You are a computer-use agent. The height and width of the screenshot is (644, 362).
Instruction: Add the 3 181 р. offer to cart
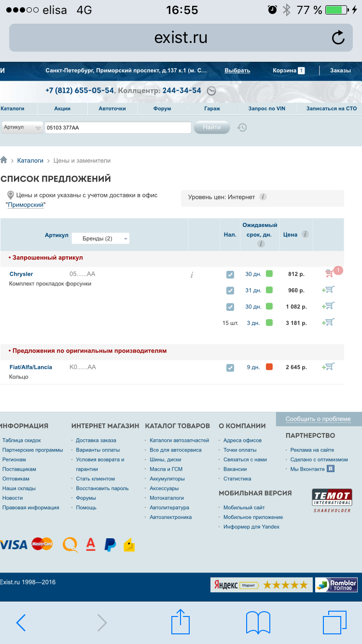tap(329, 322)
